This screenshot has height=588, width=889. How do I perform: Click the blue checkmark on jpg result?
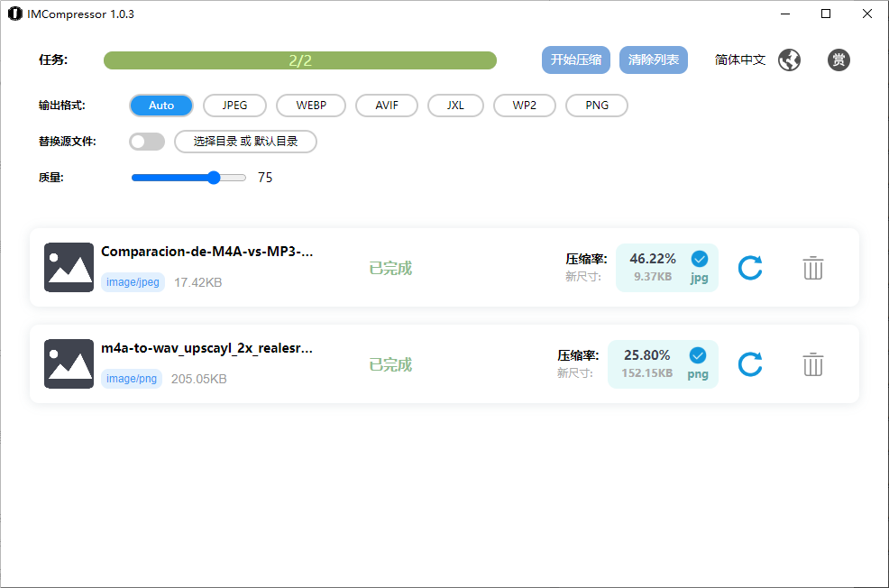(699, 259)
